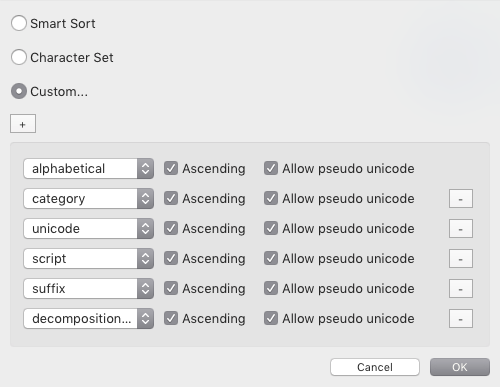The image size is (500, 387).
Task: Remove the decomposition sort rule
Action: pos(461,319)
